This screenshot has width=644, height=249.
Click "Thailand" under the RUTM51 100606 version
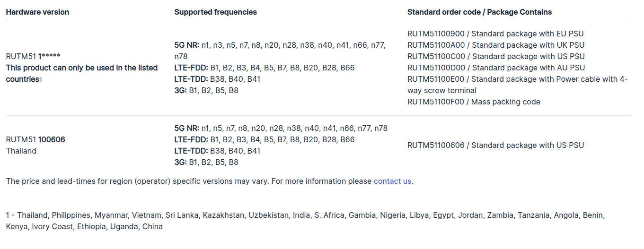[x=21, y=151]
